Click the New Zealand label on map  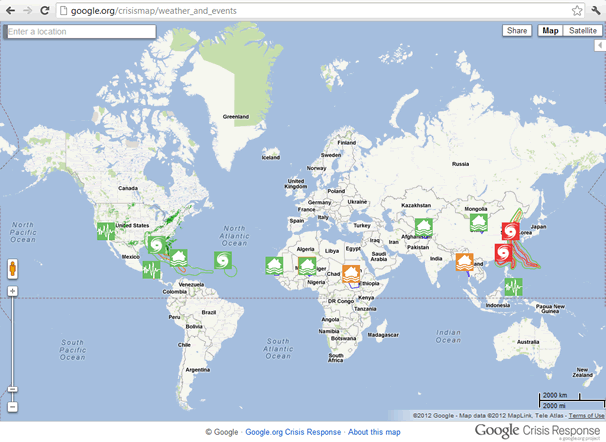click(x=582, y=372)
